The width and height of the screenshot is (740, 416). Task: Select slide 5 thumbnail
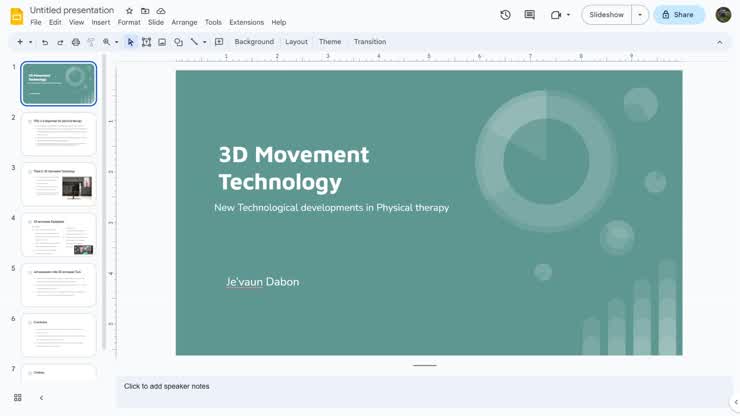[x=59, y=285]
